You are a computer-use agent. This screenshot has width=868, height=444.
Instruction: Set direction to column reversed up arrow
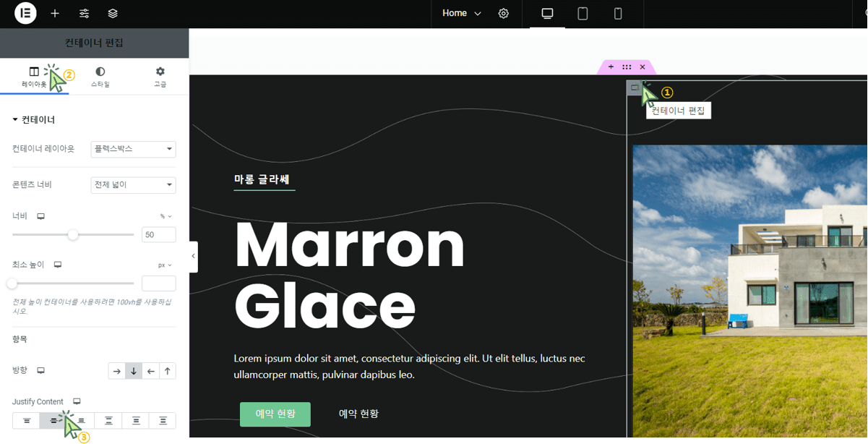pyautogui.click(x=168, y=371)
